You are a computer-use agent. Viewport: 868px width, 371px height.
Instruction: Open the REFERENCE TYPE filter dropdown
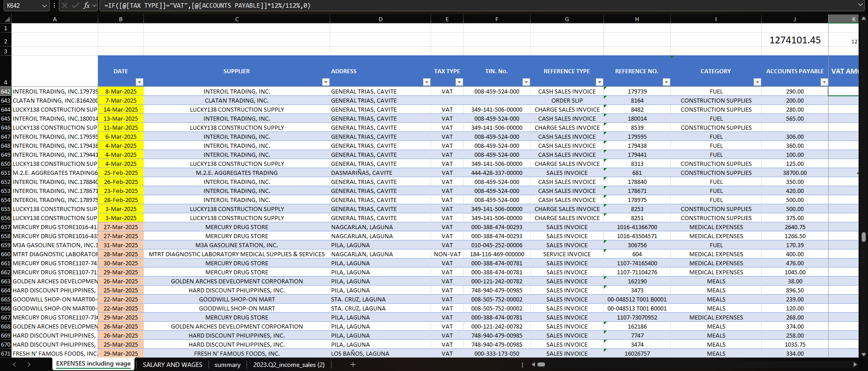(599, 82)
